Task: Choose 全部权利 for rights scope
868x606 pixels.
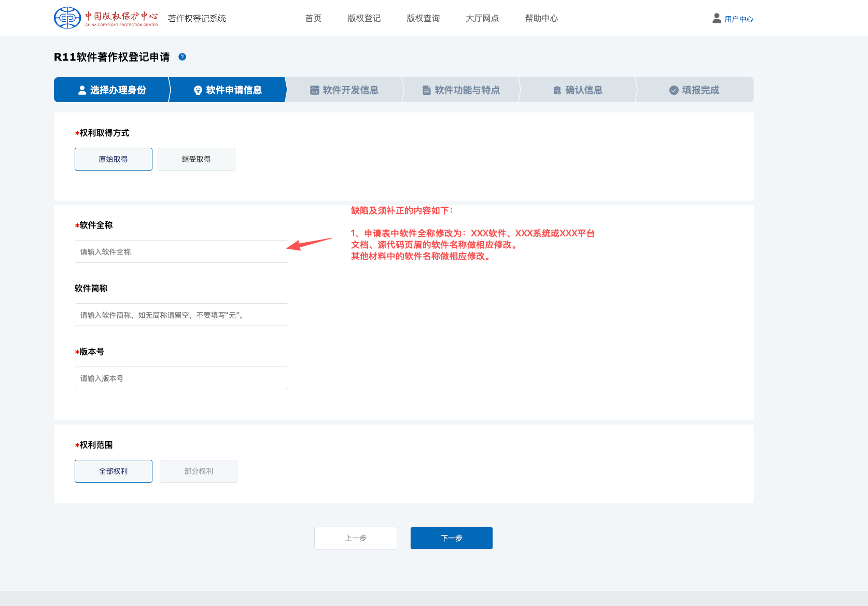Action: pos(113,471)
